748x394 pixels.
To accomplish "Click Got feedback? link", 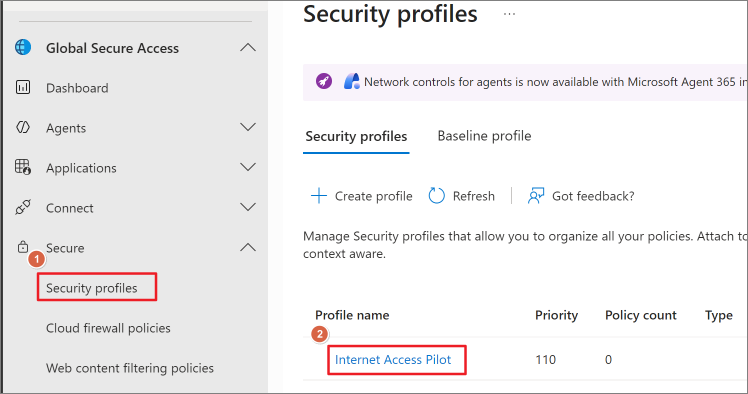I will [593, 196].
